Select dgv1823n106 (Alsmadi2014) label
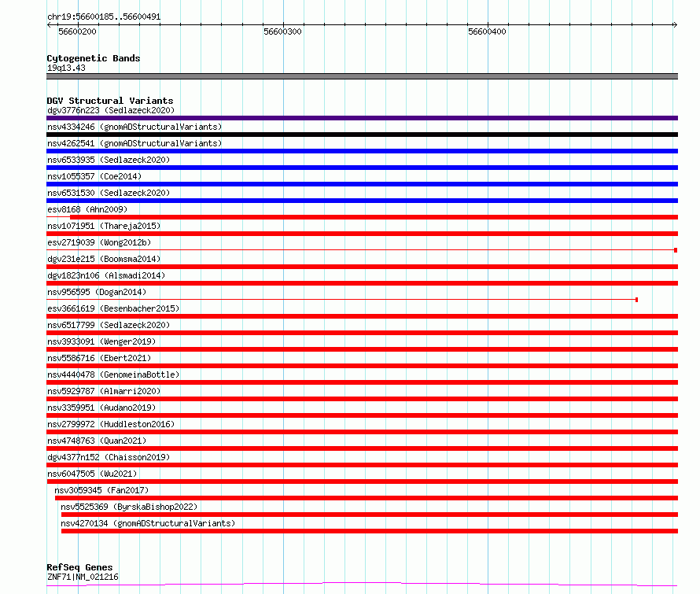 [x=106, y=275]
